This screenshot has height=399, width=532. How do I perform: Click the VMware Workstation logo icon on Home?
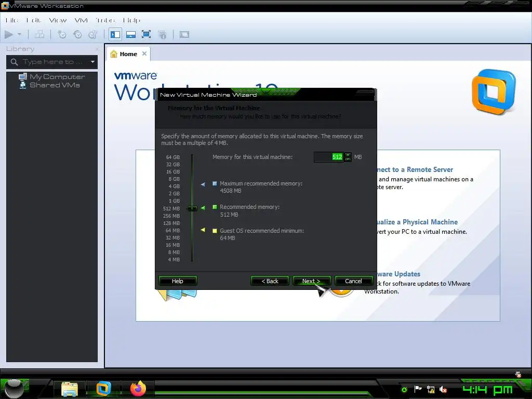pos(494,92)
